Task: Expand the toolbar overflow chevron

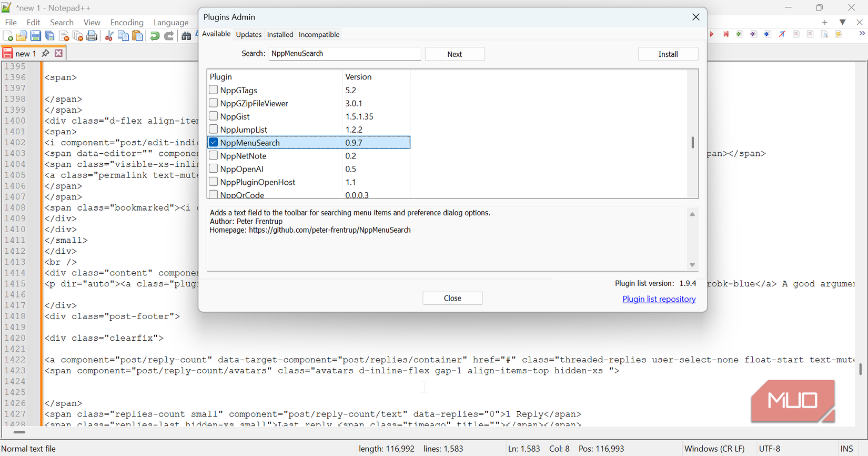Action: [862, 34]
